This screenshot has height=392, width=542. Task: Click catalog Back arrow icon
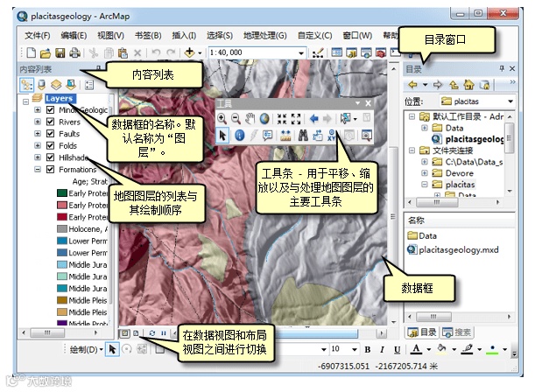point(412,85)
